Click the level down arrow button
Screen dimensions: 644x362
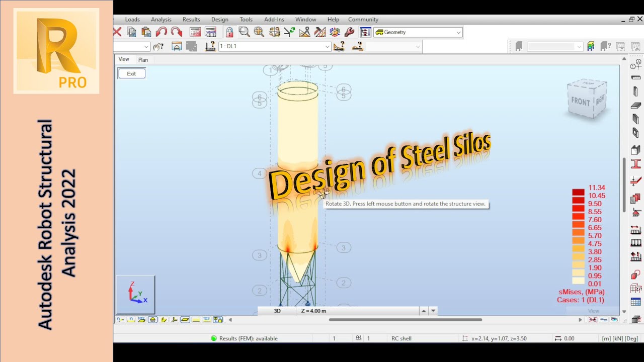click(433, 311)
